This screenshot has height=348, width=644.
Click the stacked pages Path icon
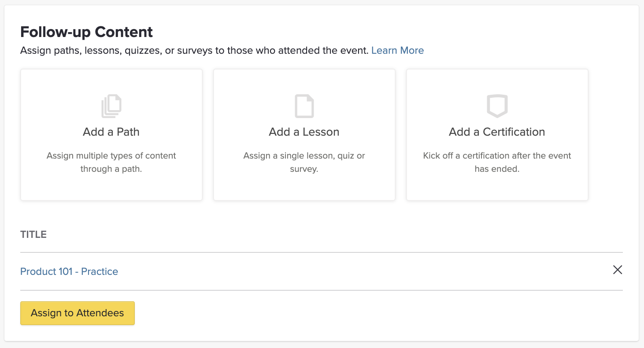111,106
